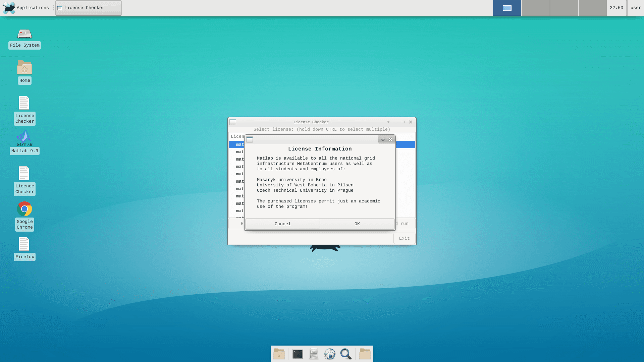
Task: Open the Firefox desktop launcher
Action: pos(24,244)
